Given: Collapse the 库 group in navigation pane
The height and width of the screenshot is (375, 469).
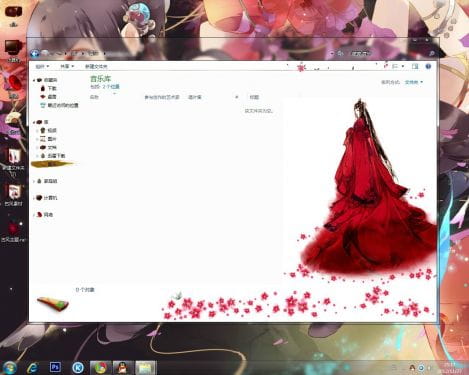Looking at the screenshot, I should [34, 122].
